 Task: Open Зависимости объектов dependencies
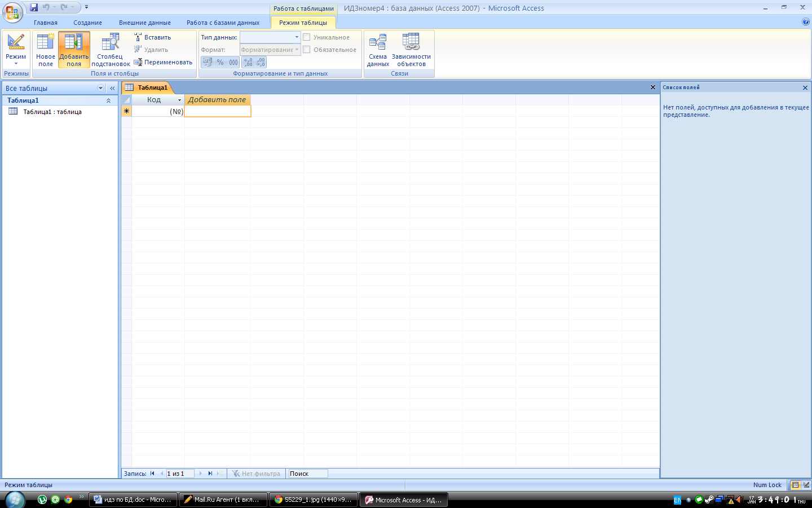click(411, 50)
